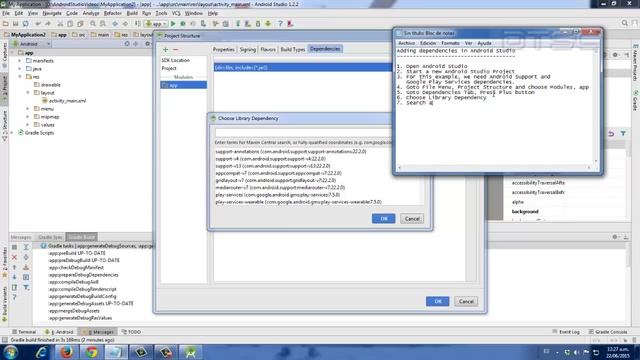Click the Synchronize toolbar icon

(25, 24)
